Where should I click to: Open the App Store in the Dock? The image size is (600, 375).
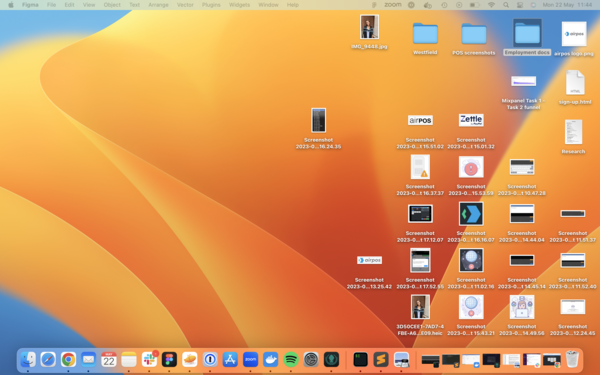pyautogui.click(x=230, y=359)
